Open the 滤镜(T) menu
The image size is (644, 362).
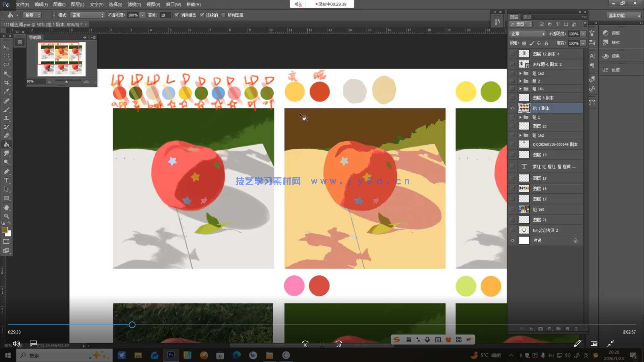pyautogui.click(x=134, y=4)
